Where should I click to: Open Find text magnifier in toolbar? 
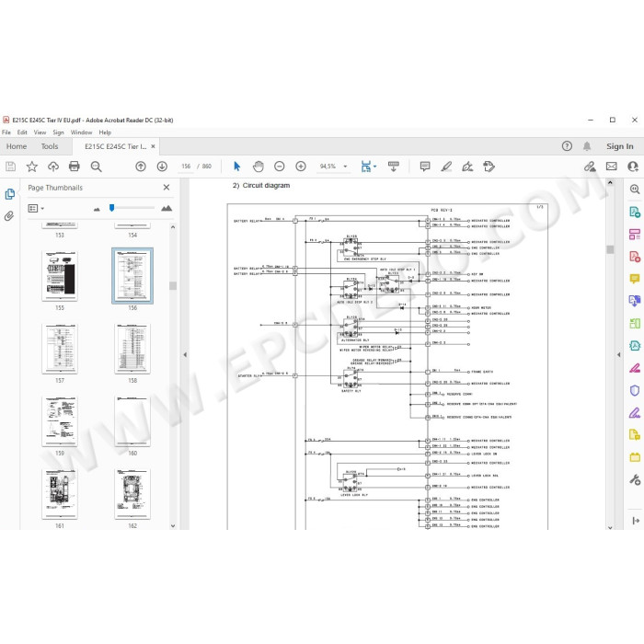(96, 167)
